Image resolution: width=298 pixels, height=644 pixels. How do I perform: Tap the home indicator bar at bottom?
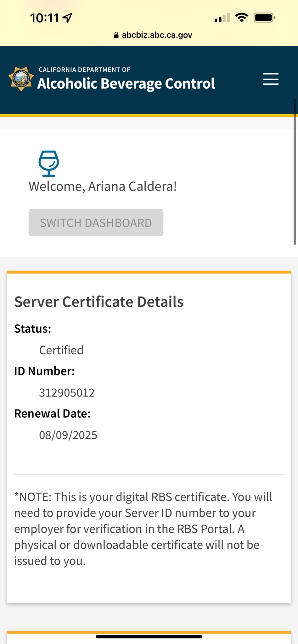pyautogui.click(x=149, y=637)
